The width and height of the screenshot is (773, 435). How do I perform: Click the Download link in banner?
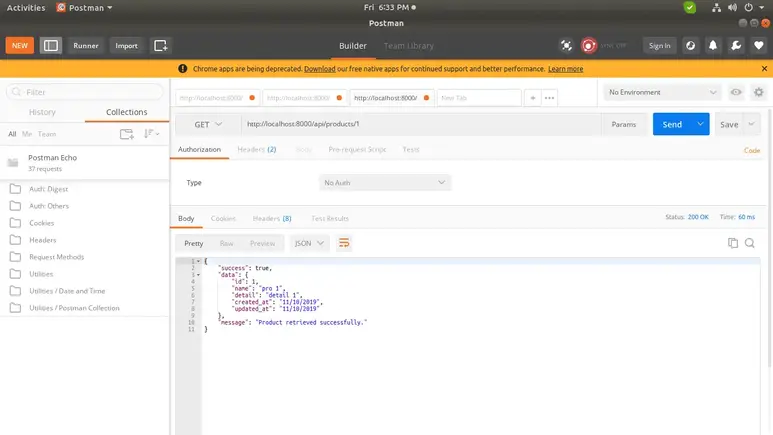pos(319,69)
